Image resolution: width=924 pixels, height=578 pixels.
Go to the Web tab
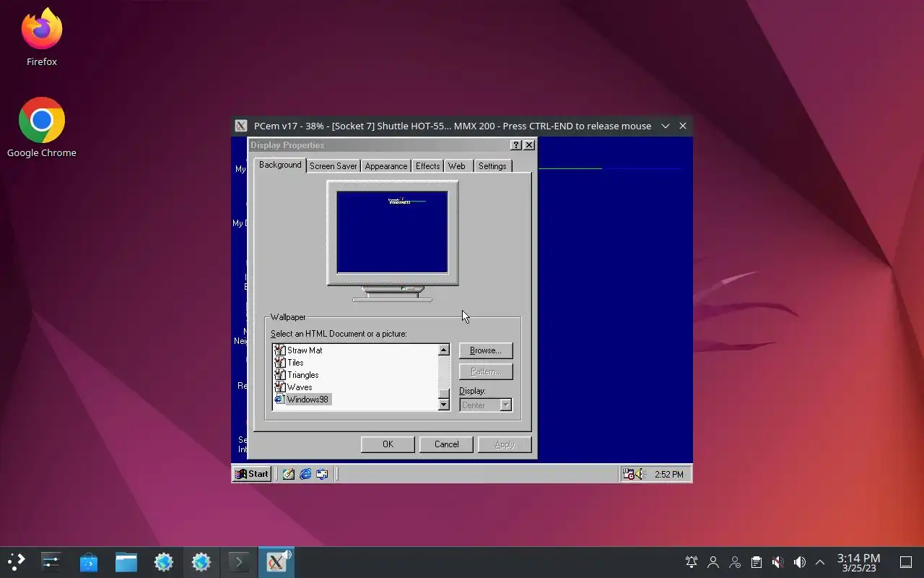(457, 166)
